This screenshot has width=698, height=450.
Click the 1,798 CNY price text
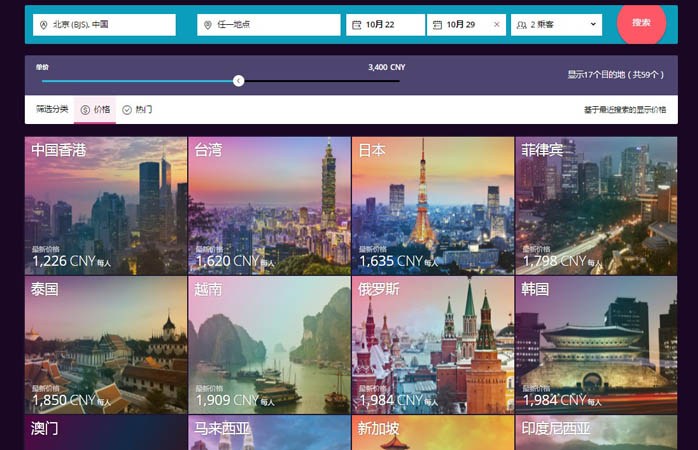point(554,261)
